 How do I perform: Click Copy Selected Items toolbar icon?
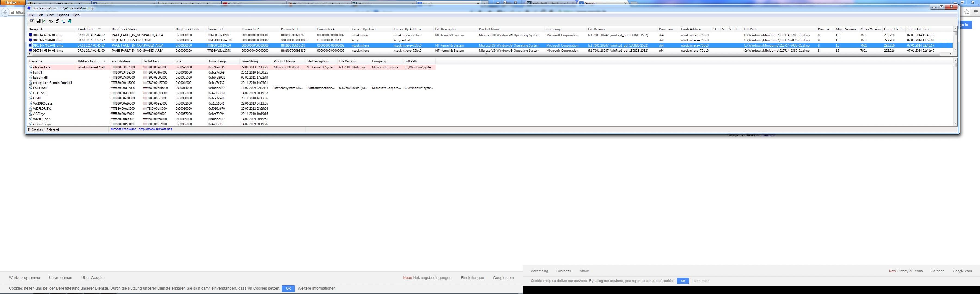coord(51,21)
